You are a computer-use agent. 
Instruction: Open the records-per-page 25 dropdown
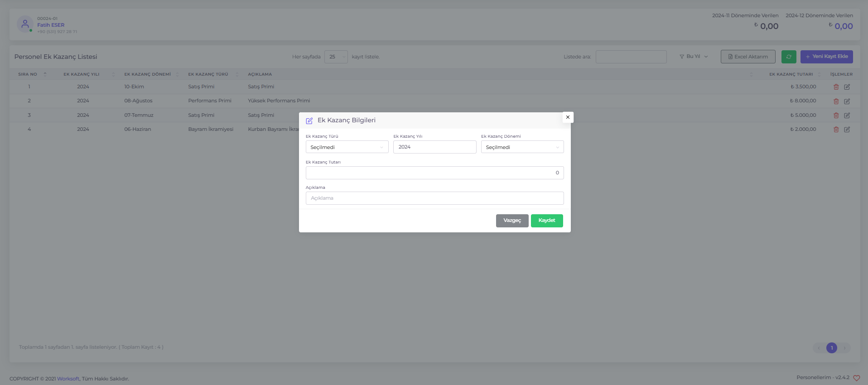[x=336, y=57]
